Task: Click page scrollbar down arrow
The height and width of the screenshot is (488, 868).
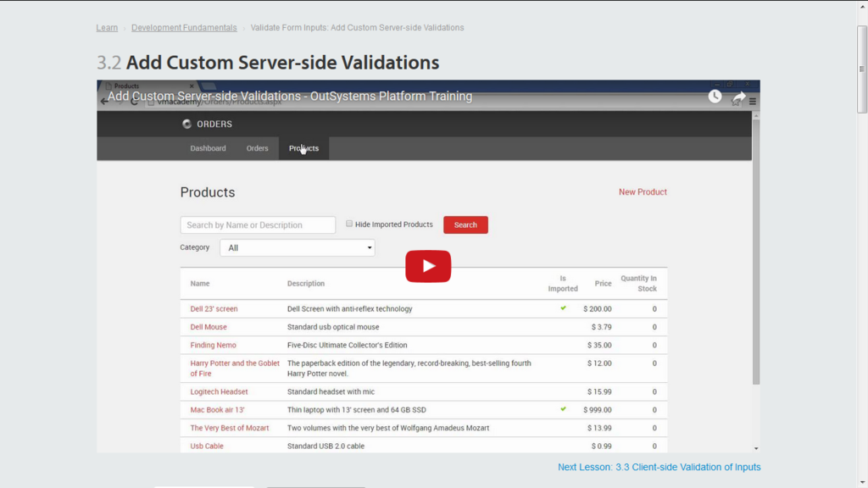Action: 862,482
